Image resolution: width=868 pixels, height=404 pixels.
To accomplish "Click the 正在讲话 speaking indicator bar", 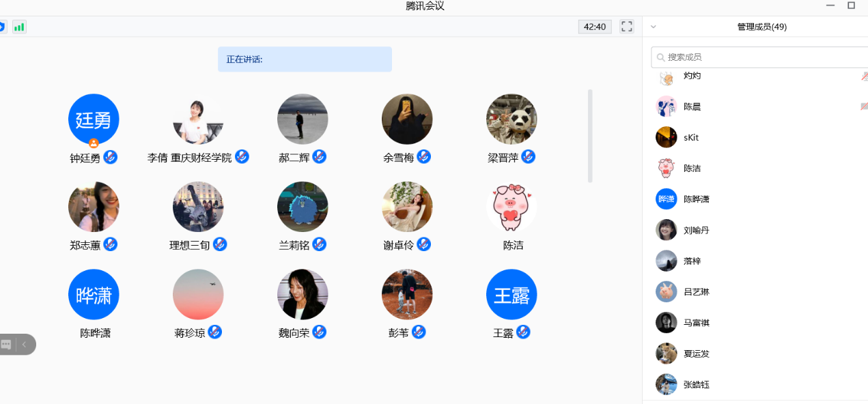I will click(305, 59).
